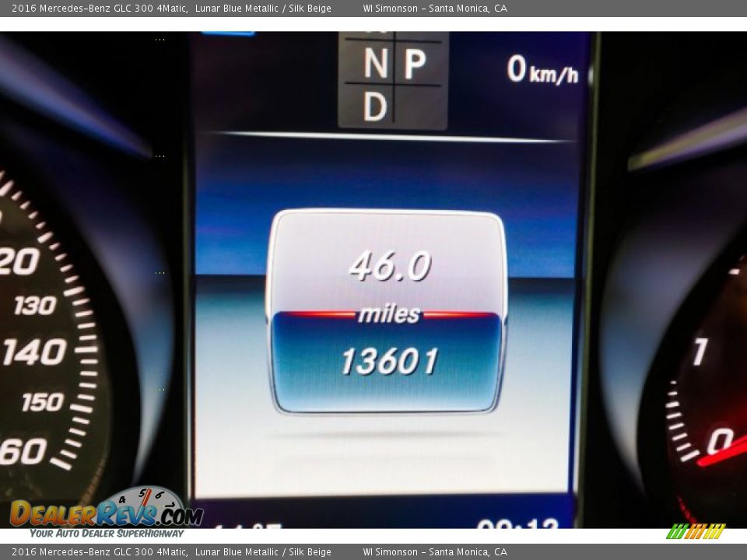Select the N gear indicator
The image size is (747, 560).
[x=375, y=65]
